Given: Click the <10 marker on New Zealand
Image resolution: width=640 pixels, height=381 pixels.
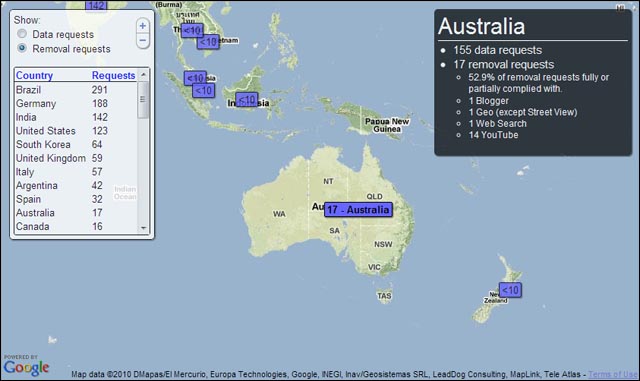Looking at the screenshot, I should [x=510, y=290].
